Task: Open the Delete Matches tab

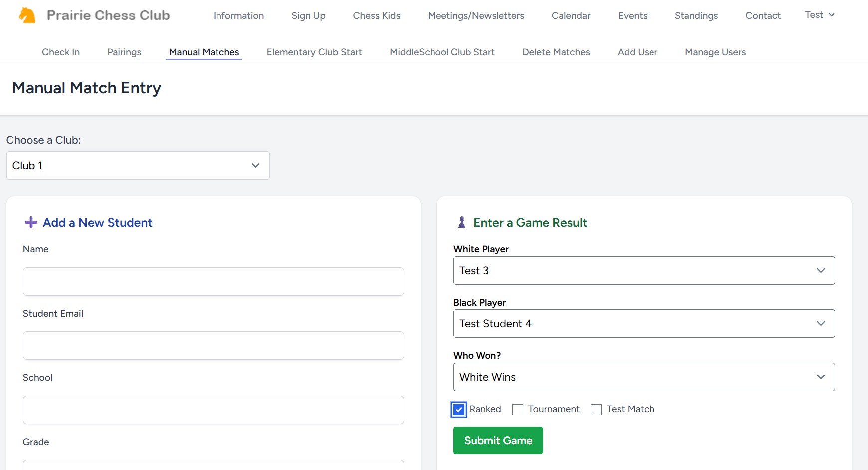Action: [556, 52]
